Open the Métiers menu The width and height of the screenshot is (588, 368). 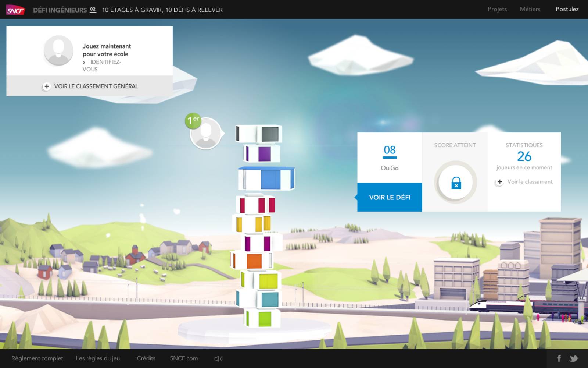530,9
